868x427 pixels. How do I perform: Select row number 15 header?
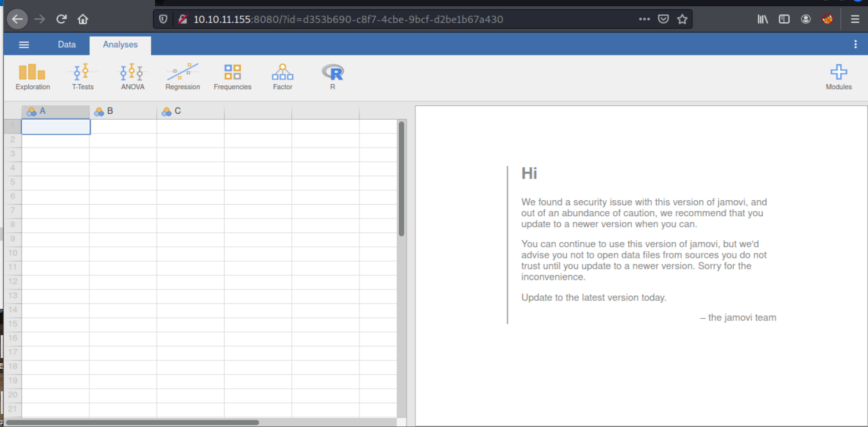(x=12, y=324)
